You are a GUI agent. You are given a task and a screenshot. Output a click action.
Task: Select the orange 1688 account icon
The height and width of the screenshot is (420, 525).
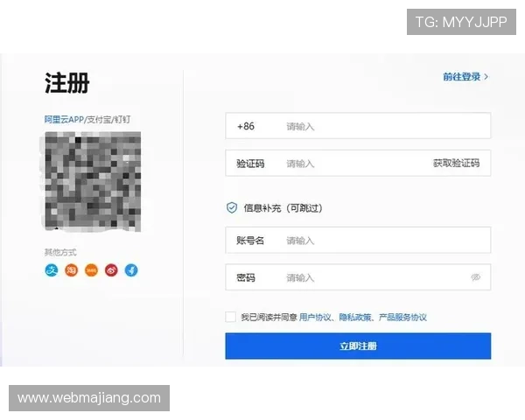91,270
